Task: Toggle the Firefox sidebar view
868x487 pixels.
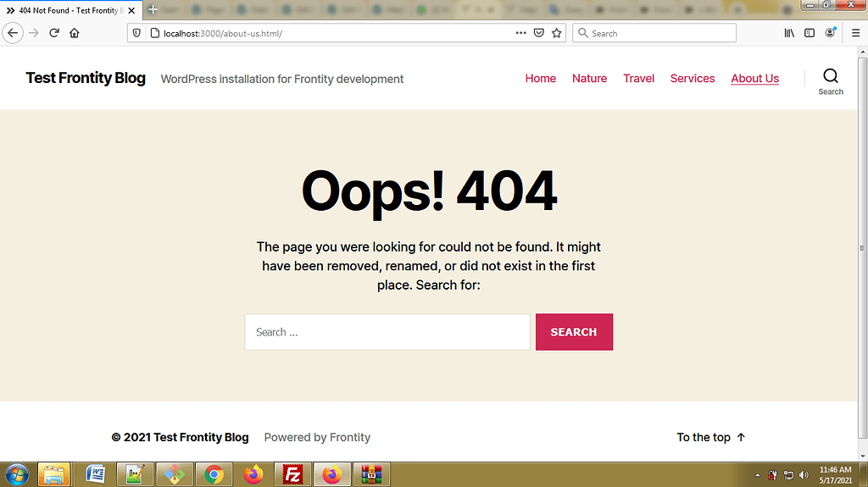Action: pyautogui.click(x=810, y=33)
